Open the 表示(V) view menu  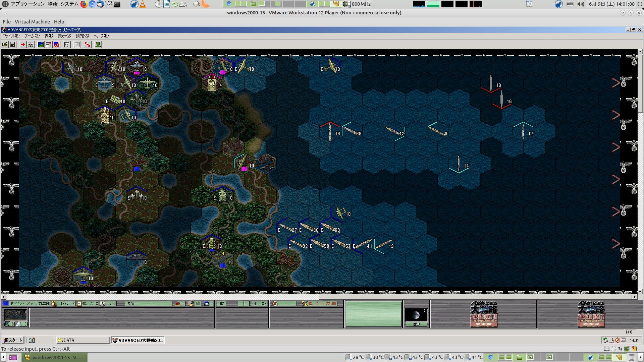coord(64,36)
